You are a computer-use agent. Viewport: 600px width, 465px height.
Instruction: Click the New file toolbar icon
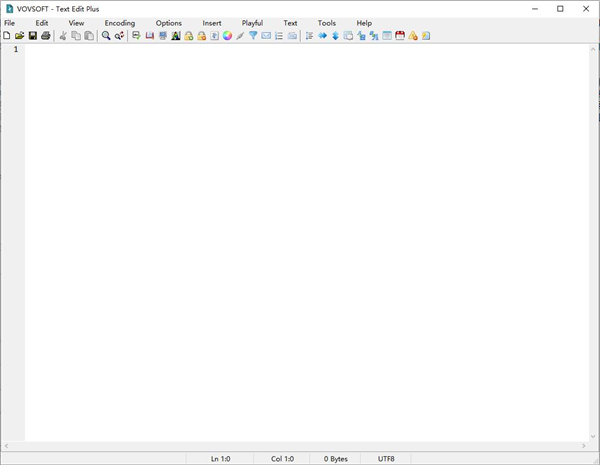coord(7,36)
